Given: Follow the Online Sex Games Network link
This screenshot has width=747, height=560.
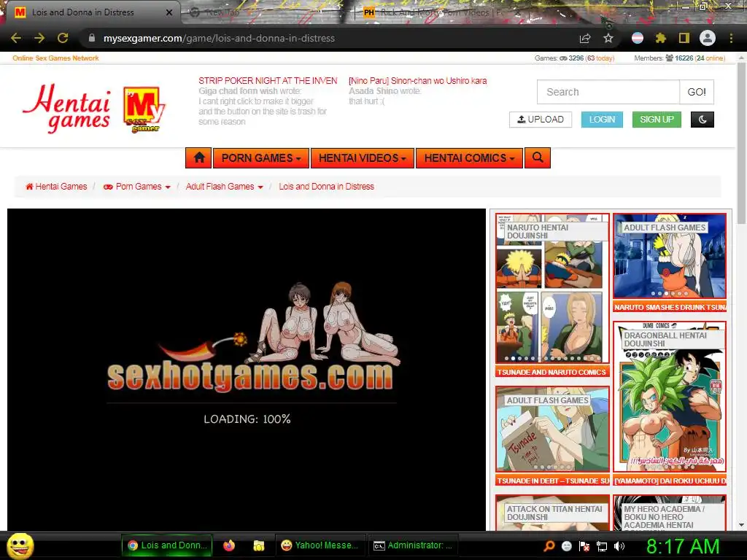Looking at the screenshot, I should (x=55, y=58).
